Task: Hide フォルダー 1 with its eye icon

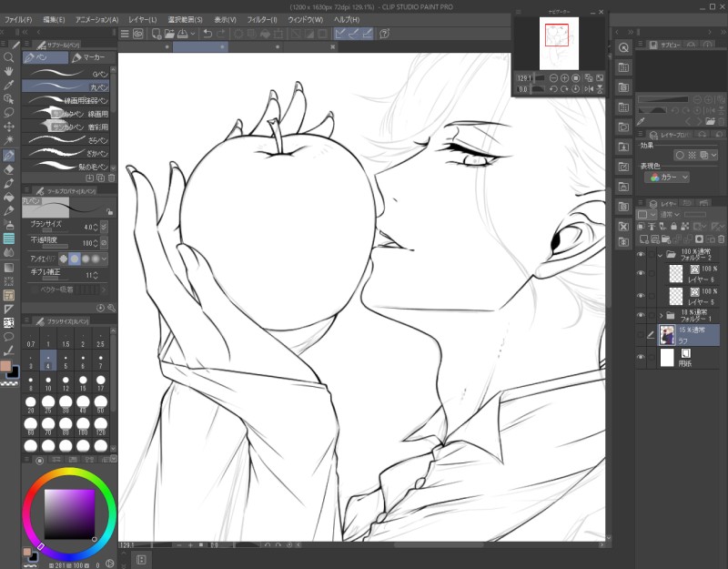Action: pos(641,315)
